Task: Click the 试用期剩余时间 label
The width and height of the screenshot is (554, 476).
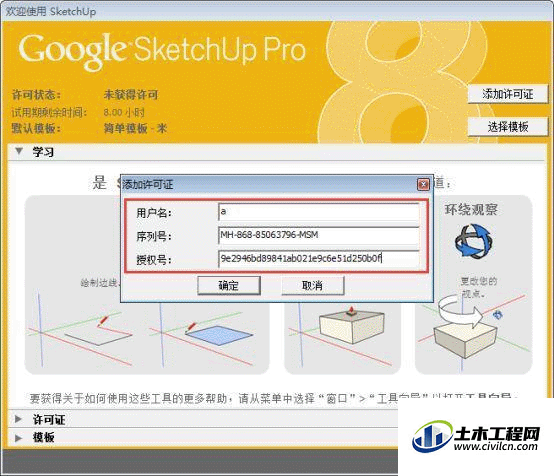Action: [49, 112]
